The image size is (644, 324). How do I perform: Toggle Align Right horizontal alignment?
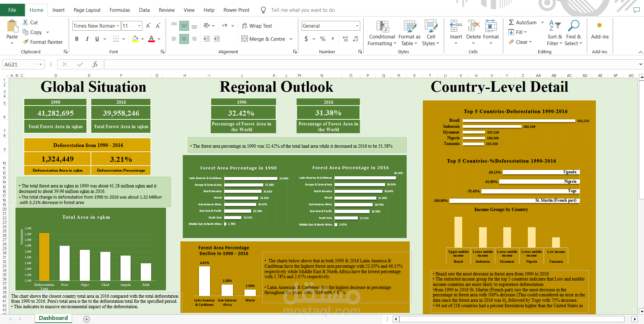(x=194, y=39)
